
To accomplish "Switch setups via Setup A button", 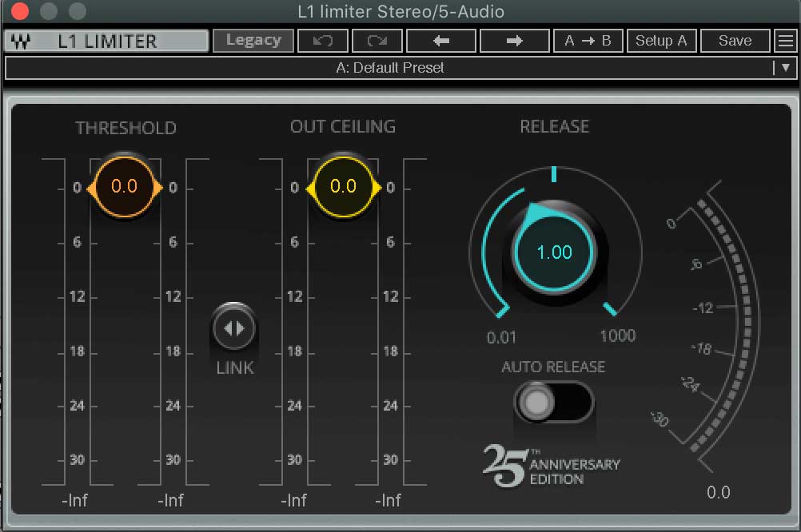I will (661, 40).
